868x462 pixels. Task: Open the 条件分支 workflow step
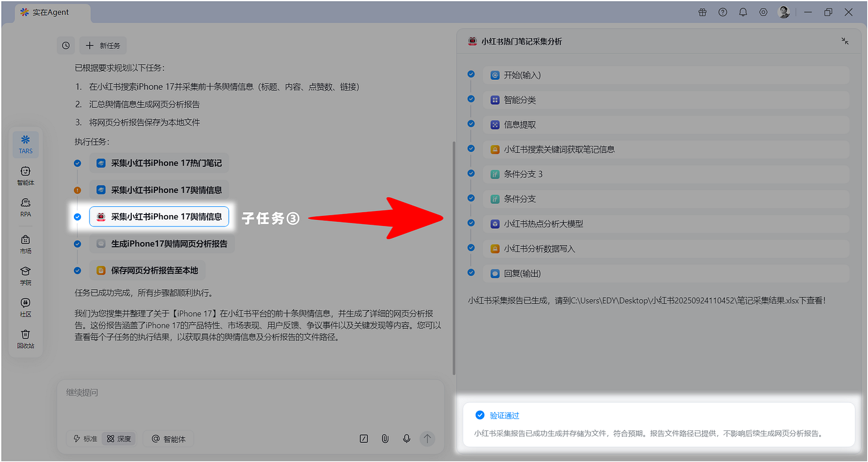[666, 199]
